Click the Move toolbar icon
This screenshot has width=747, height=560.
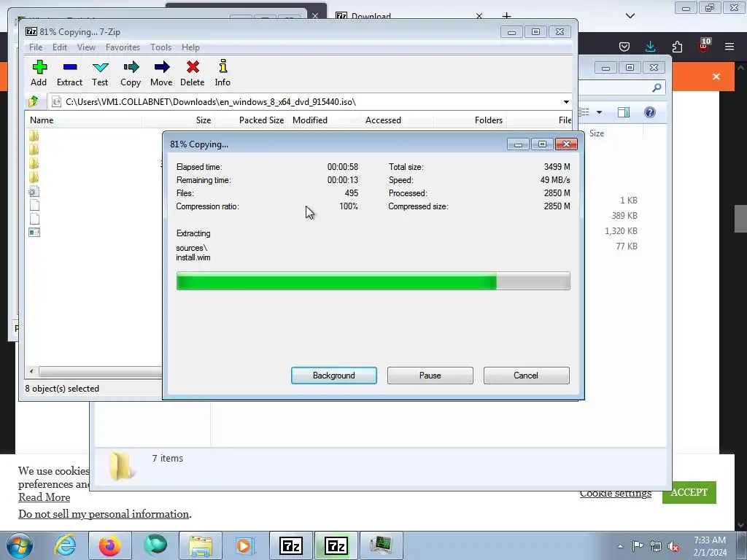[161, 73]
